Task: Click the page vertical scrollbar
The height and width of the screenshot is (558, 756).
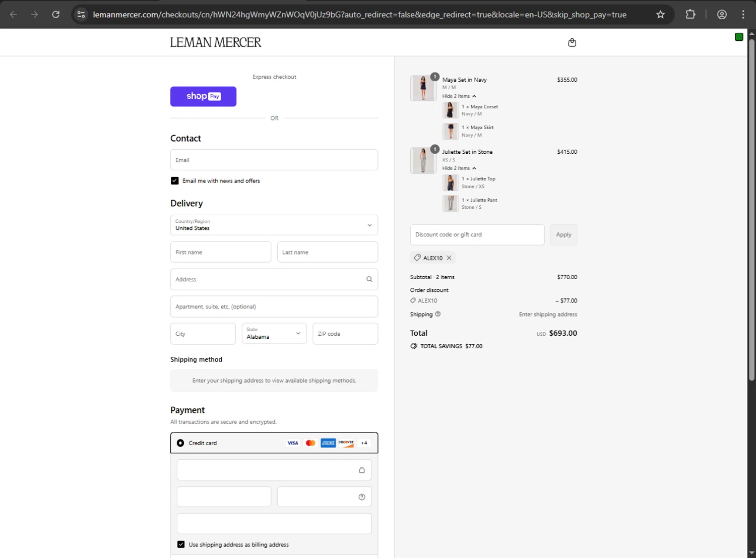Action: [751, 209]
